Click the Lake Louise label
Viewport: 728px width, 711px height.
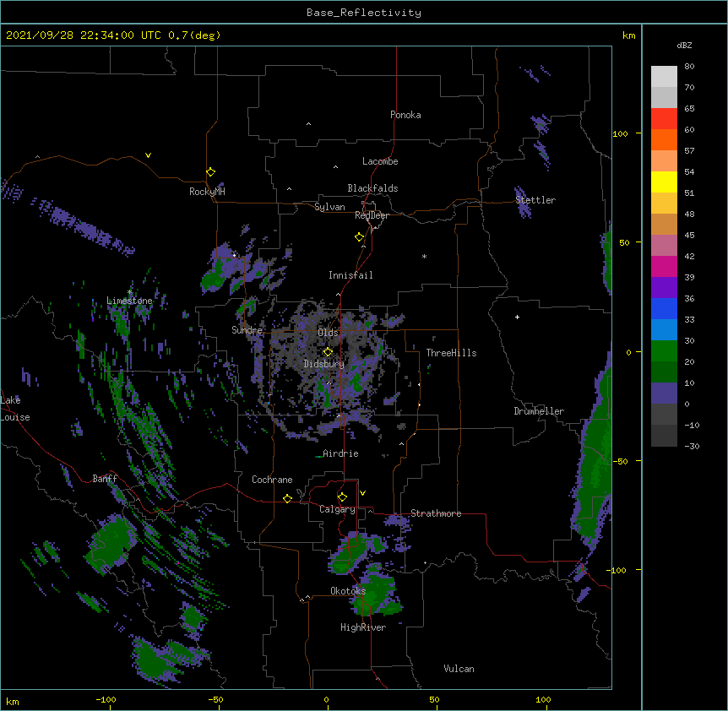tap(15, 409)
